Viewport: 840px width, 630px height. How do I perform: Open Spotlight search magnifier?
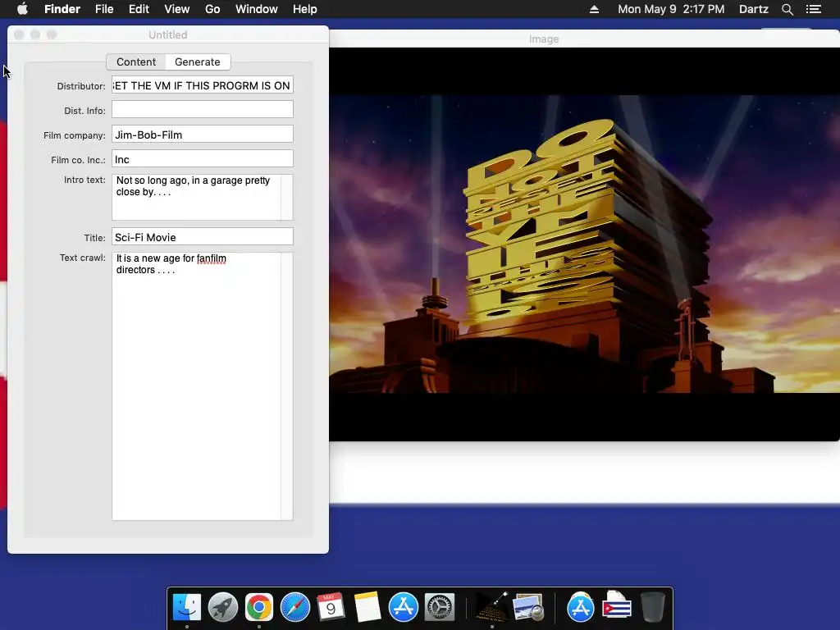tap(787, 9)
